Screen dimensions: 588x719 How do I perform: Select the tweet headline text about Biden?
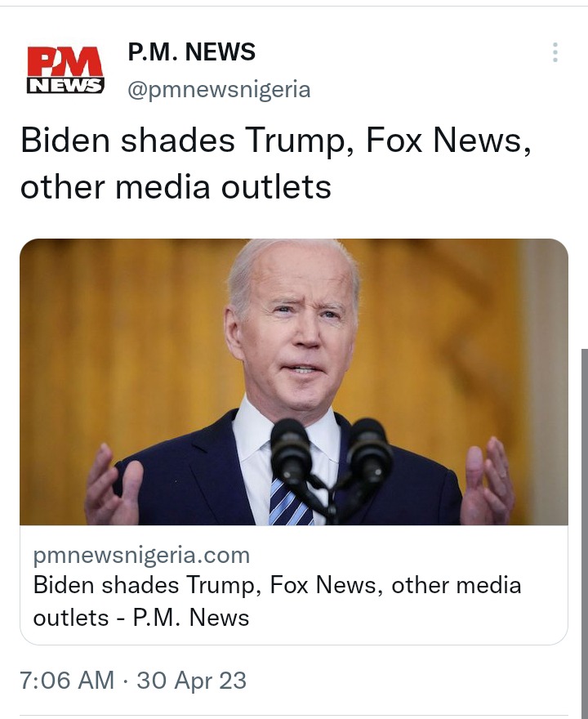coord(276,163)
